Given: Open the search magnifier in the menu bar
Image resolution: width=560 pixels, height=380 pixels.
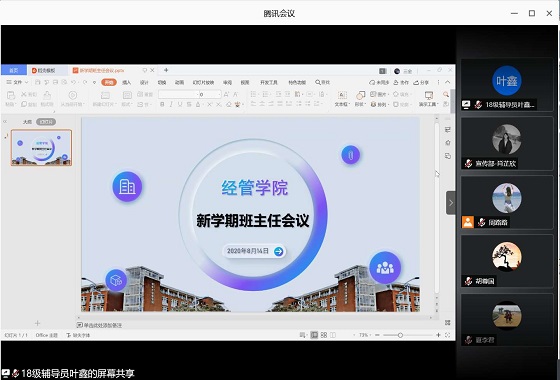Looking at the screenshot, I should (322, 82).
